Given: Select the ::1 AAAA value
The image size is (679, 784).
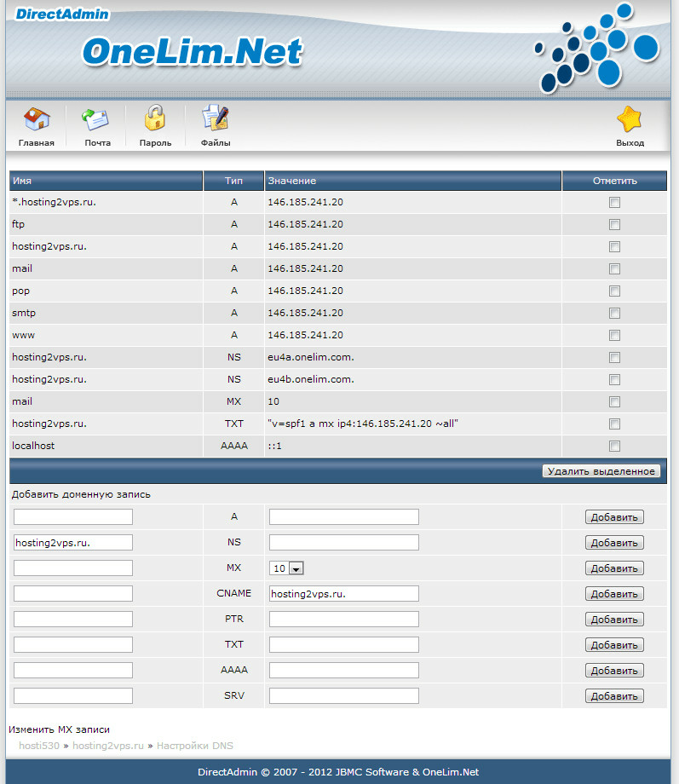Looking at the screenshot, I should tap(274, 446).
